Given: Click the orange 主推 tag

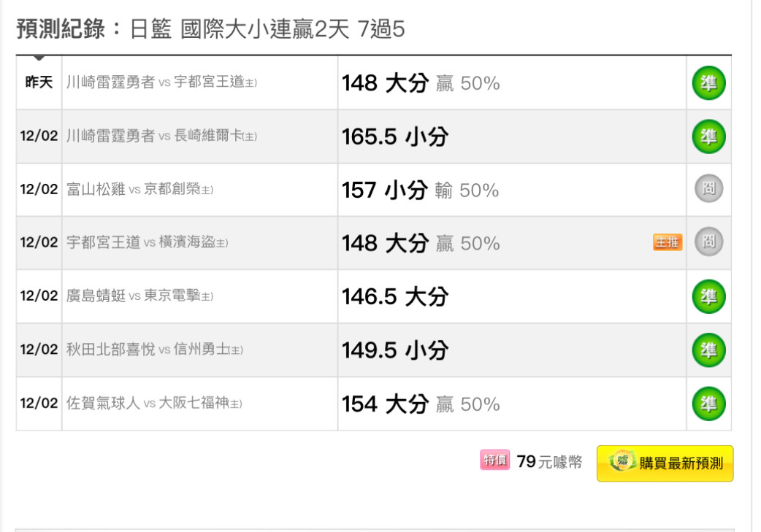Looking at the screenshot, I should tap(668, 242).
